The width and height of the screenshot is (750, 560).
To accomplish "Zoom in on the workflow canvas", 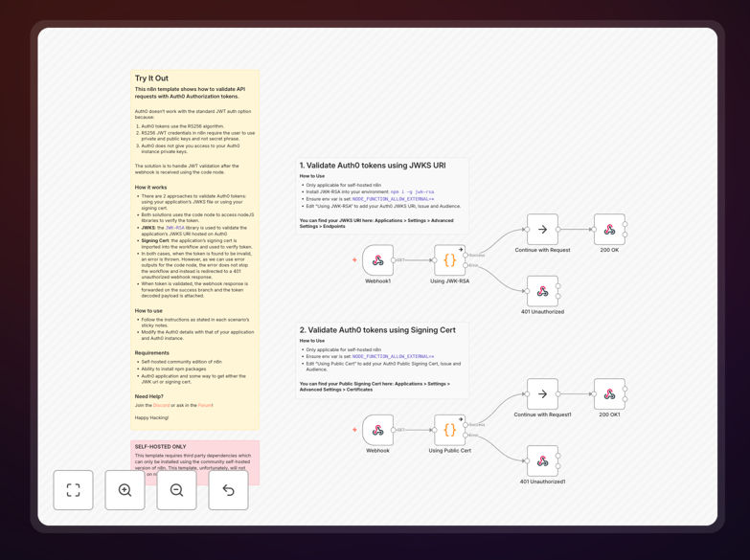I will (125, 490).
